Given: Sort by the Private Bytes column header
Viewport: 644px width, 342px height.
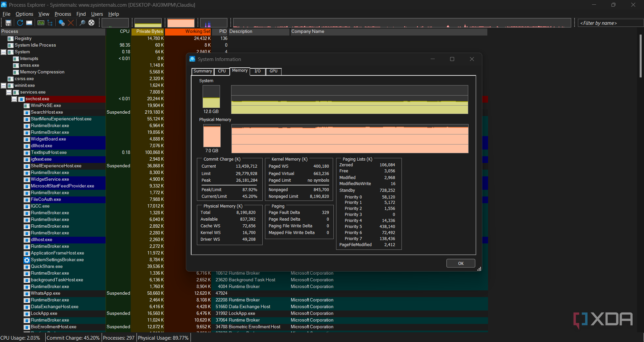Looking at the screenshot, I should (148, 32).
